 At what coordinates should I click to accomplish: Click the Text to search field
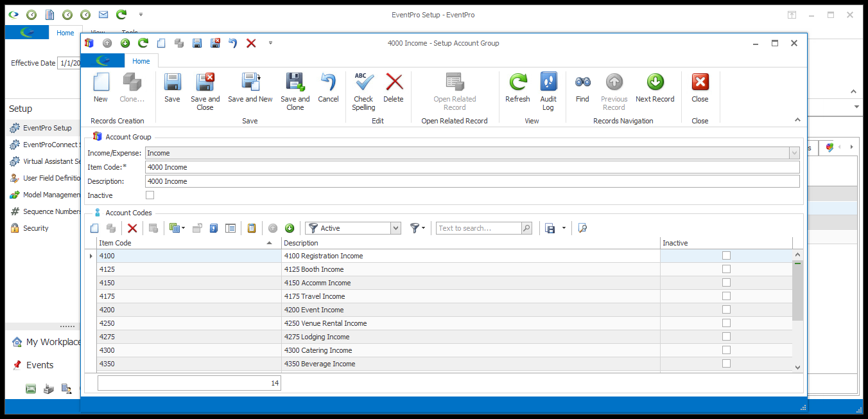(x=479, y=228)
